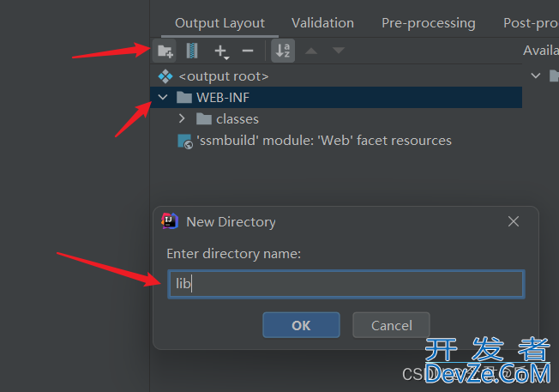Select the classes folder icon
This screenshot has width=559, height=392.
(x=204, y=118)
